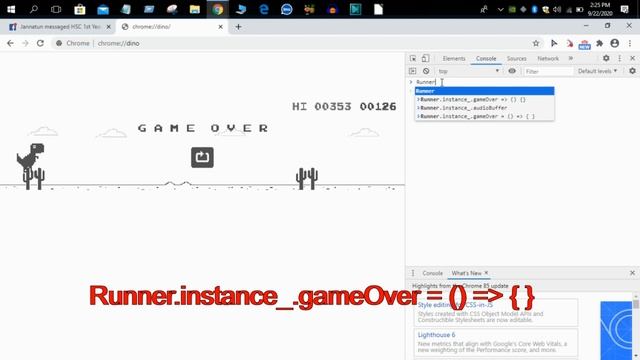Open the Elements tab in DevTools
This screenshot has height=360, width=640.
coord(454,59)
